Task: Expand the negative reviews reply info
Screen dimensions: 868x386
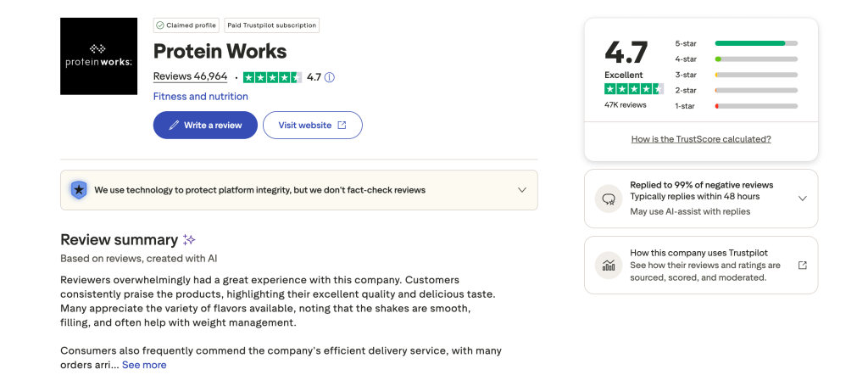Action: pyautogui.click(x=803, y=199)
